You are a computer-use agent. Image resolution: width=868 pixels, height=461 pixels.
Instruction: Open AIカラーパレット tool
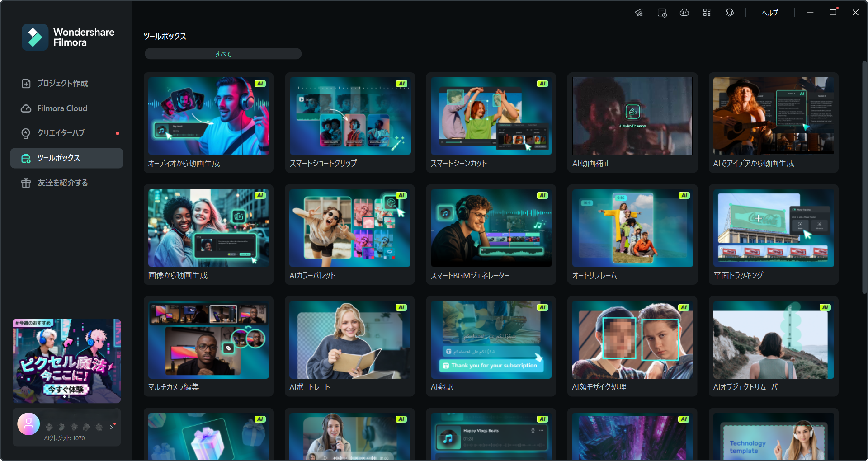(350, 235)
